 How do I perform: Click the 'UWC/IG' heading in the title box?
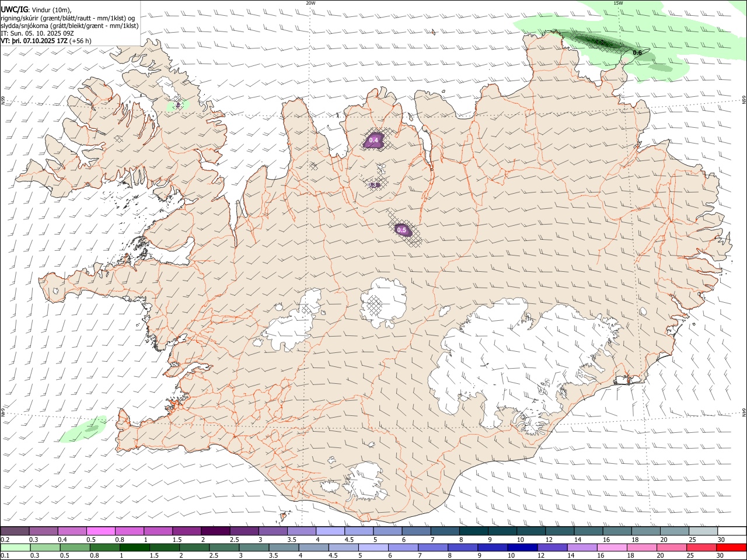[14, 10]
